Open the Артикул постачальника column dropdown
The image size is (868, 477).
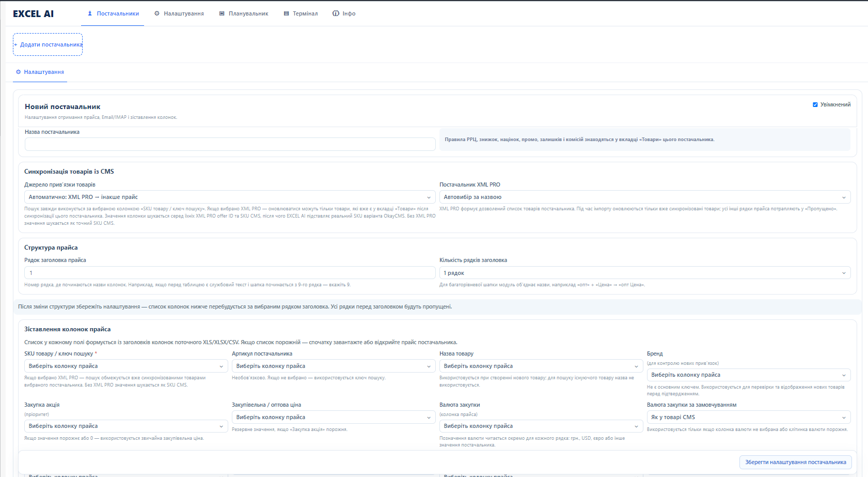click(334, 366)
